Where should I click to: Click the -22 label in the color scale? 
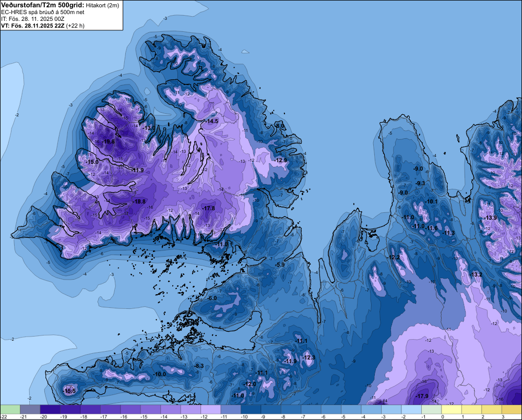pyautogui.click(x=4, y=417)
